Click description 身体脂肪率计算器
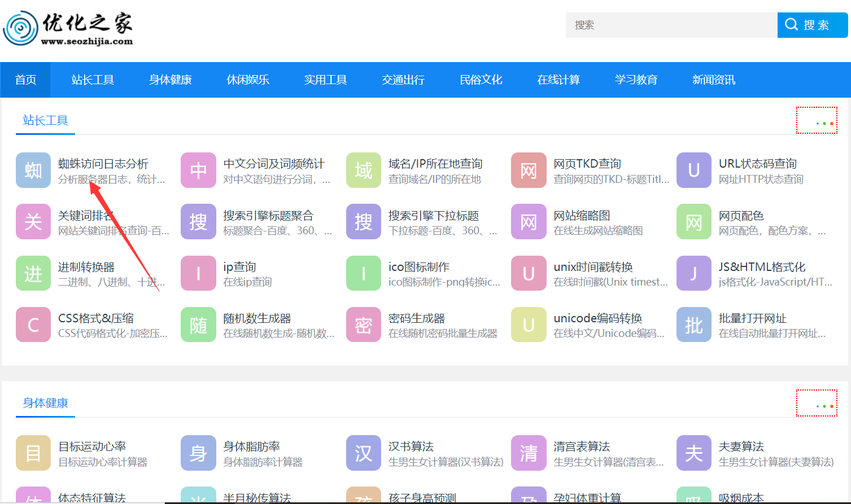The width and height of the screenshot is (851, 504). [263, 462]
